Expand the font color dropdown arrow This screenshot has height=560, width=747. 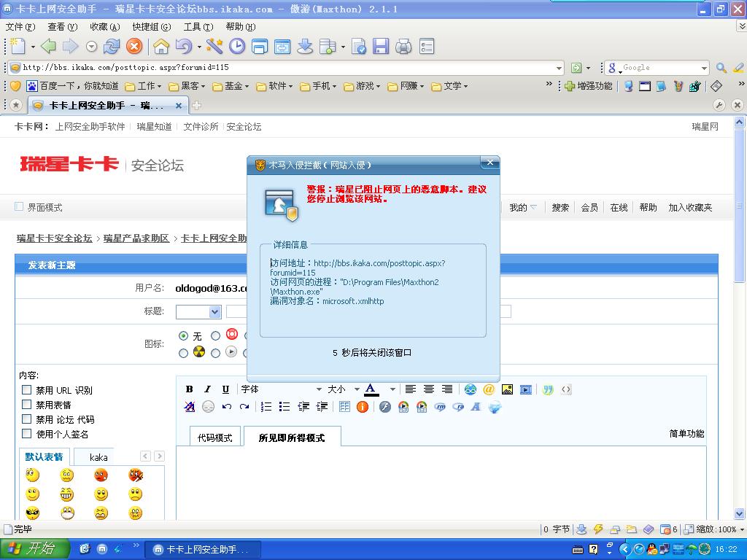(x=392, y=389)
